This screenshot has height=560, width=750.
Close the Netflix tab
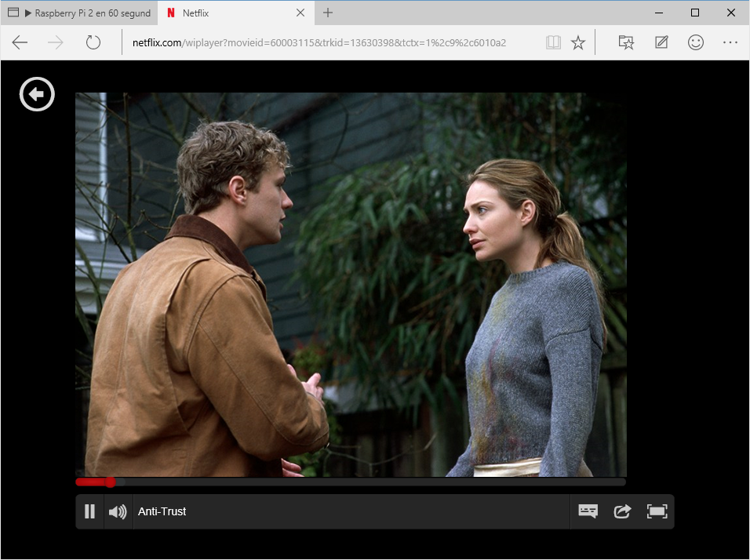(x=300, y=13)
